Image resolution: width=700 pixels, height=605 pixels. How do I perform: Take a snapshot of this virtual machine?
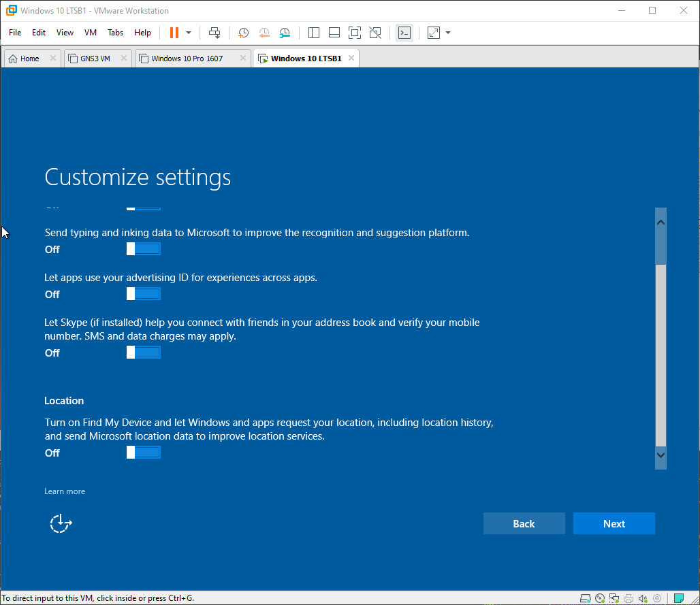pos(243,33)
